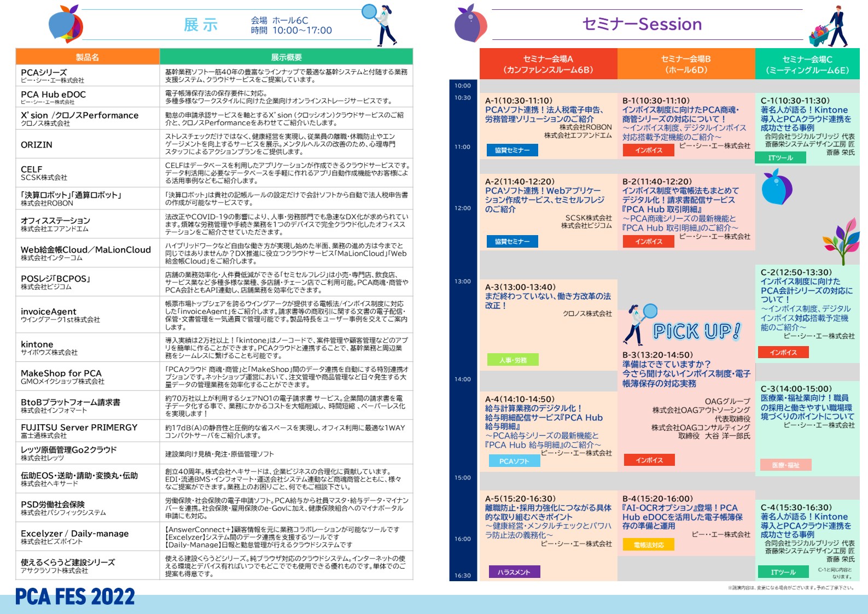Viewport: 868px width, 614px height.
Task: Click the ITツール tag in session C-4
Action: [783, 572]
